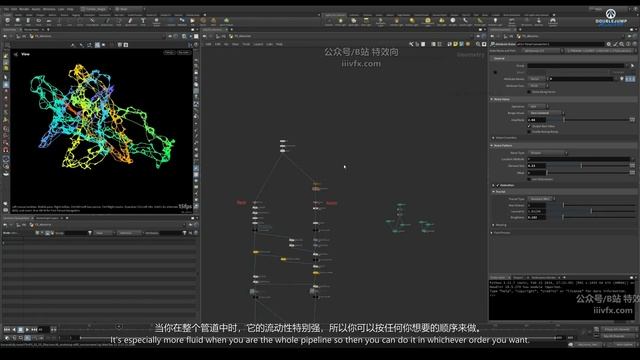
Task: Open the Noise Type dropdown
Action: point(547,153)
